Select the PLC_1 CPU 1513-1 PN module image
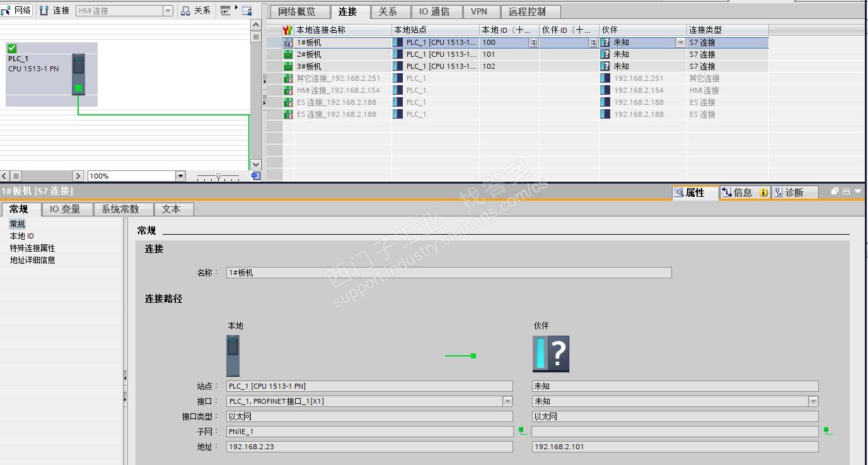 coord(78,74)
